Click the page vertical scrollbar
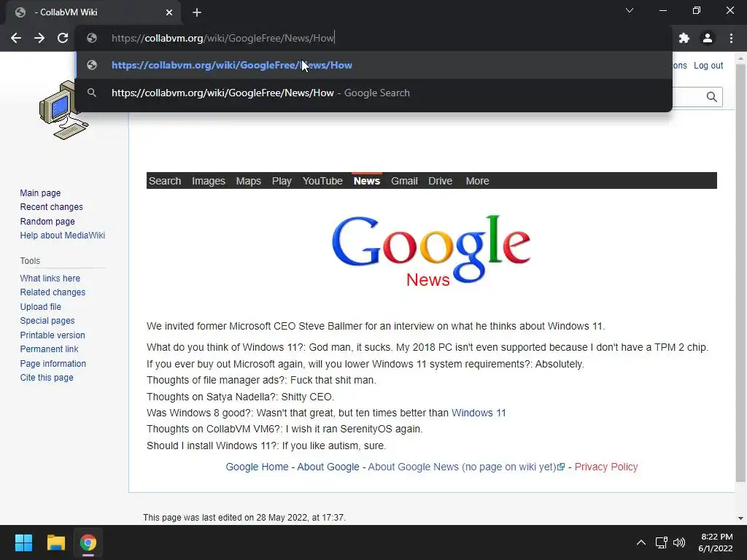The image size is (747, 560). (740, 271)
